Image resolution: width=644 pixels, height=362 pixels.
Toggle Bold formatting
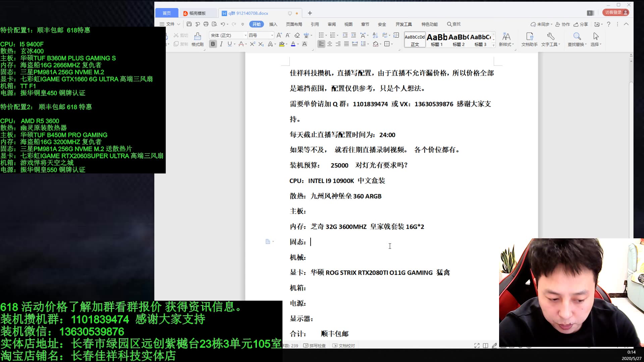click(x=213, y=44)
